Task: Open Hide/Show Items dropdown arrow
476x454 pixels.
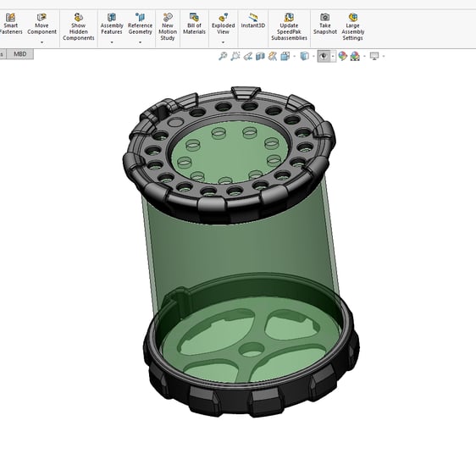Action: pyautogui.click(x=333, y=57)
